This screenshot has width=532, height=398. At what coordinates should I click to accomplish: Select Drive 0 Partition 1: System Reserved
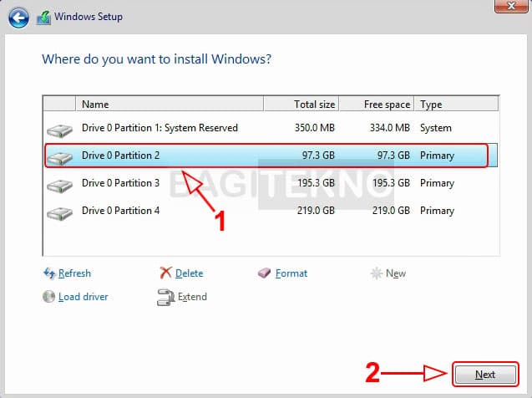271,128
